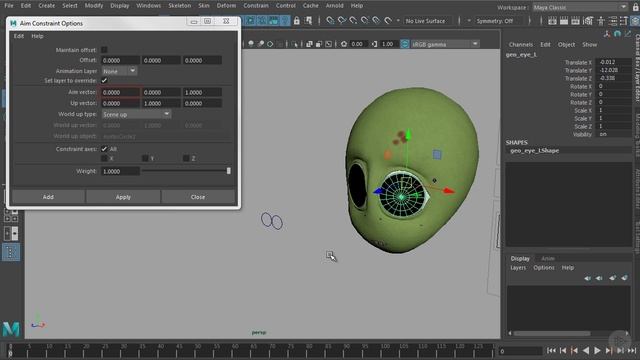The height and width of the screenshot is (360, 640).
Task: Enable snap to grids magnet icon
Action: pyautogui.click(x=330, y=20)
